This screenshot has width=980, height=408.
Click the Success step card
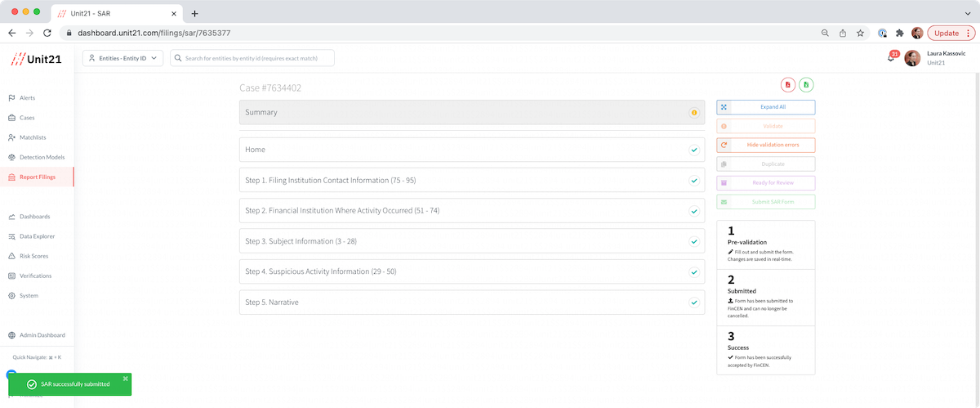[x=765, y=350]
